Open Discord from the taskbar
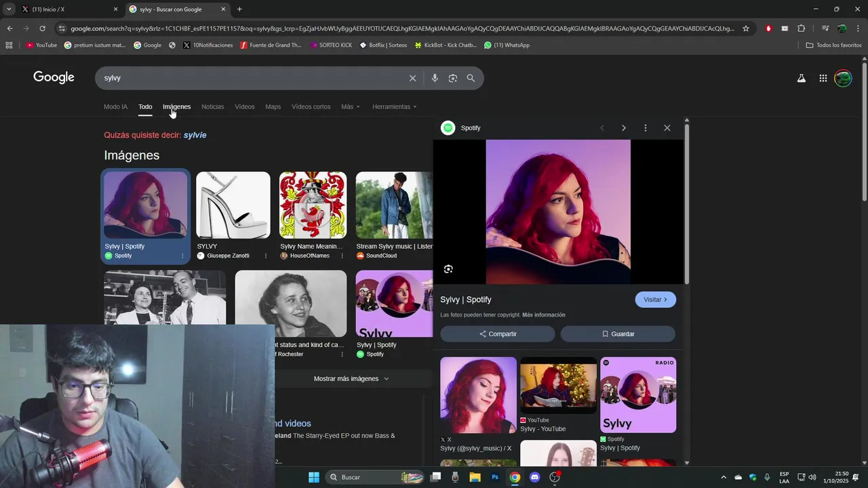The image size is (868, 488). tap(534, 477)
